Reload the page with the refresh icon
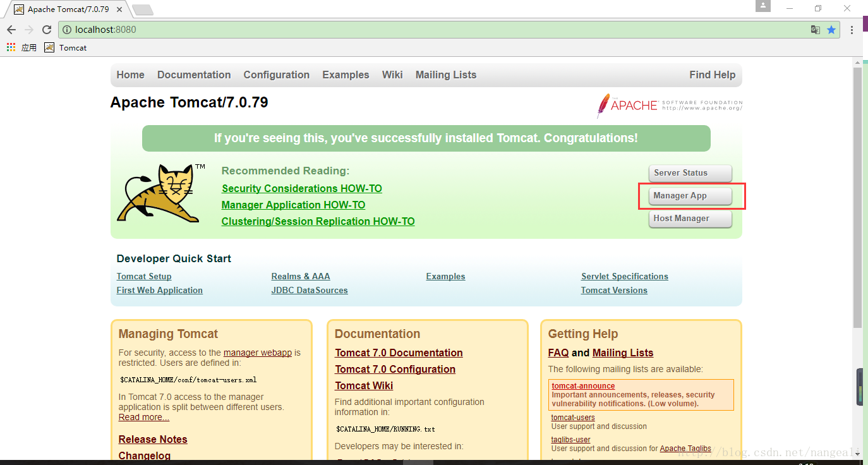The image size is (868, 465). coord(47,30)
